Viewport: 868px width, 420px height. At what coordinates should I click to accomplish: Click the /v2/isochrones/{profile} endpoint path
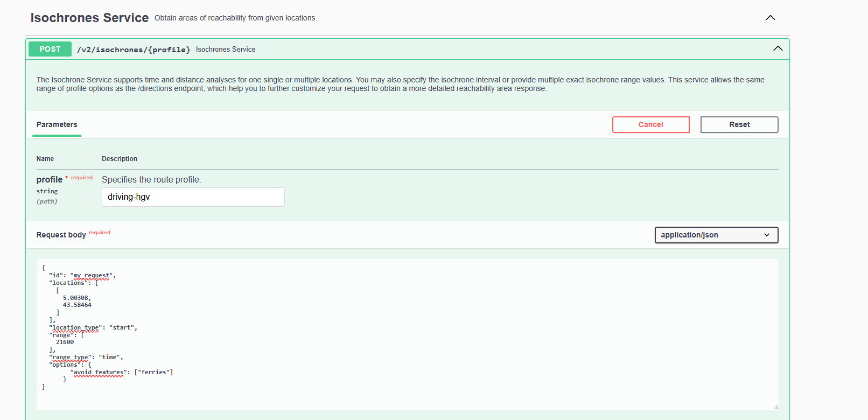tap(134, 50)
